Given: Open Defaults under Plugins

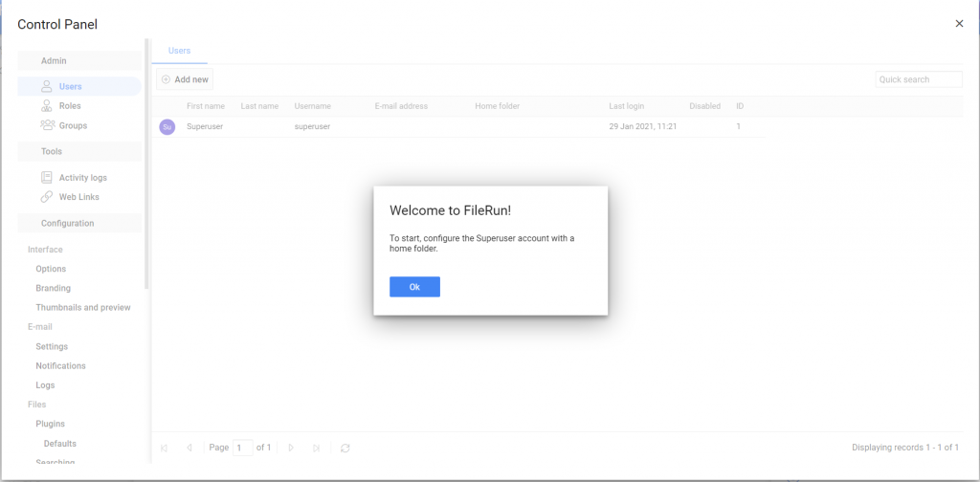Looking at the screenshot, I should click(x=60, y=444).
